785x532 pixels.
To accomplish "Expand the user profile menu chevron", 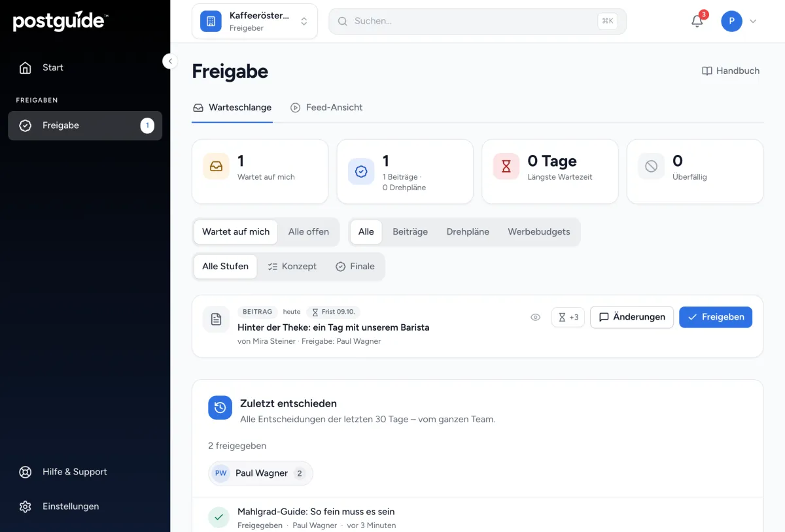I will pyautogui.click(x=753, y=21).
